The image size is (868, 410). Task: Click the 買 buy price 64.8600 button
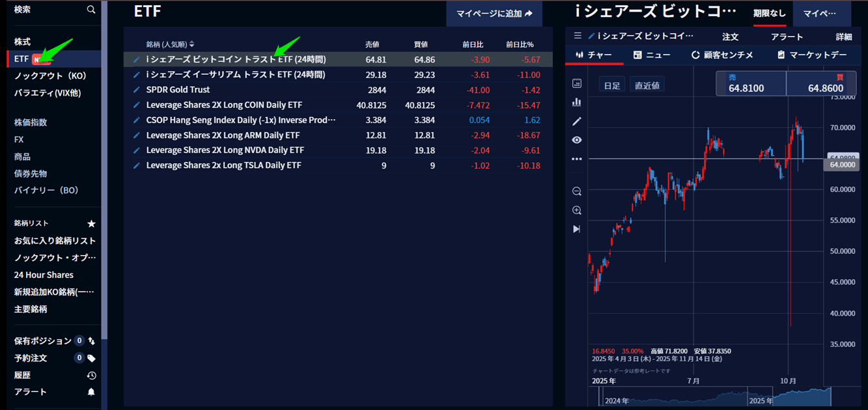coord(826,84)
